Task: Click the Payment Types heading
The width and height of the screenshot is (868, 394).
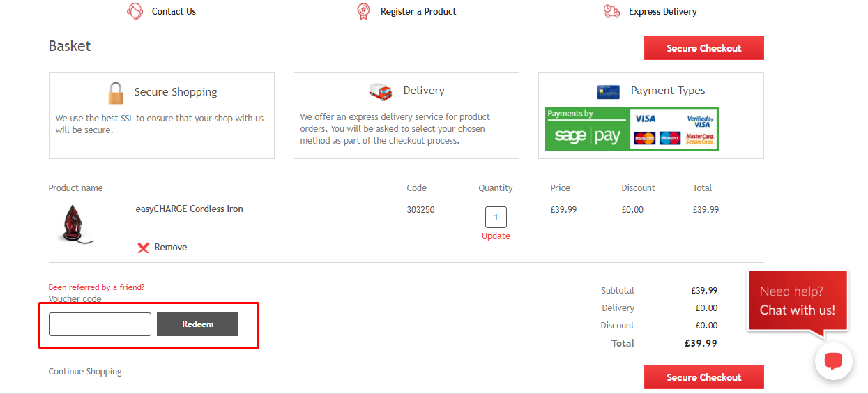Action: (x=668, y=91)
